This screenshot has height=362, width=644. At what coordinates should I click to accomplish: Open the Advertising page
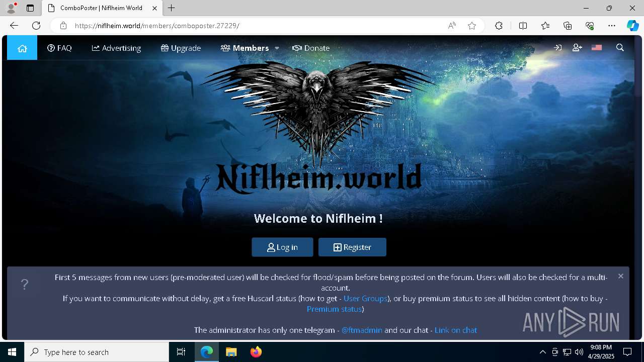[x=116, y=48]
